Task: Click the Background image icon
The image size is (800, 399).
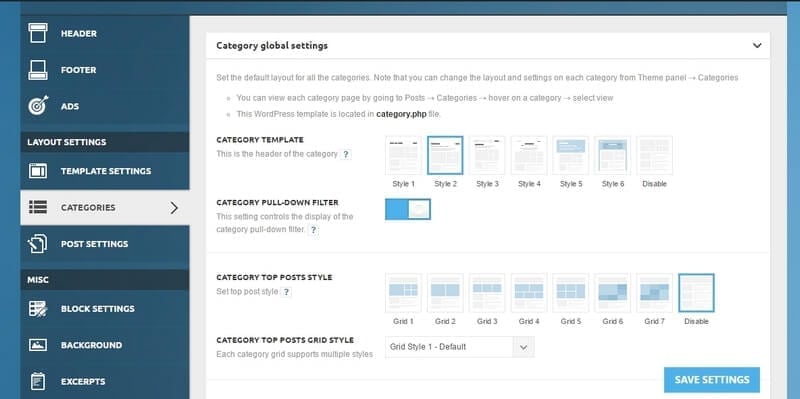Action: point(38,345)
